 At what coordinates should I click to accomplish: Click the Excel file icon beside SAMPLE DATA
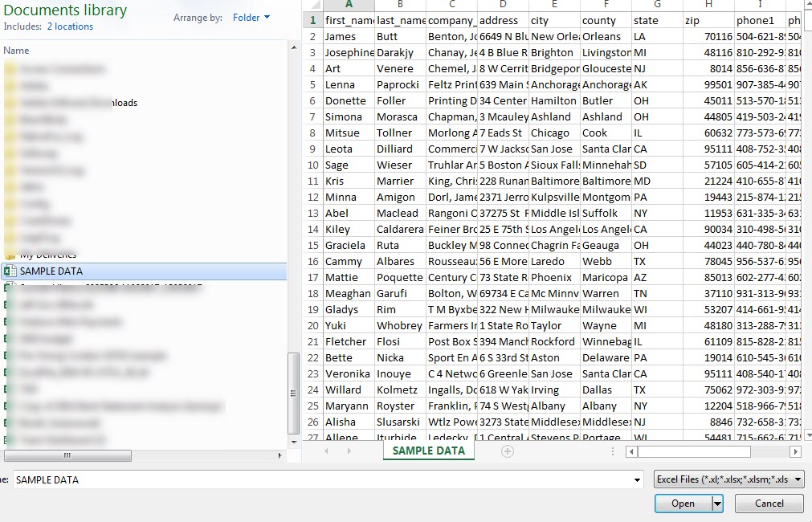point(10,271)
